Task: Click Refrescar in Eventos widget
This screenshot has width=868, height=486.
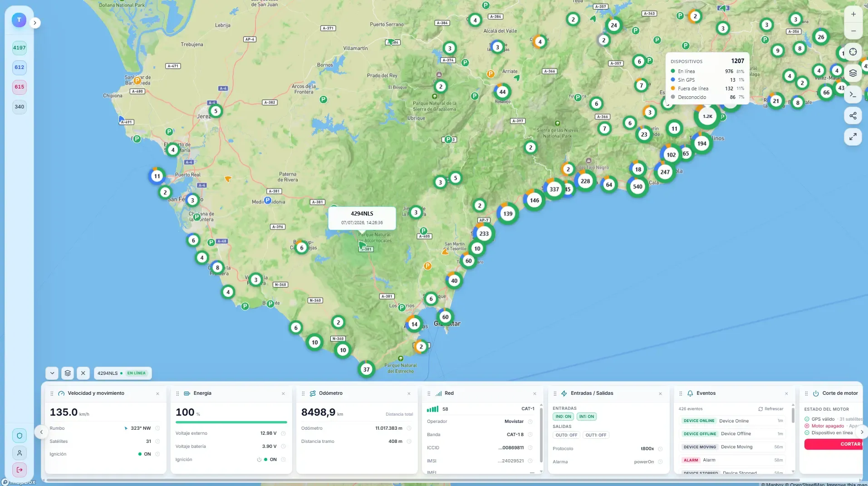Action: [770, 409]
